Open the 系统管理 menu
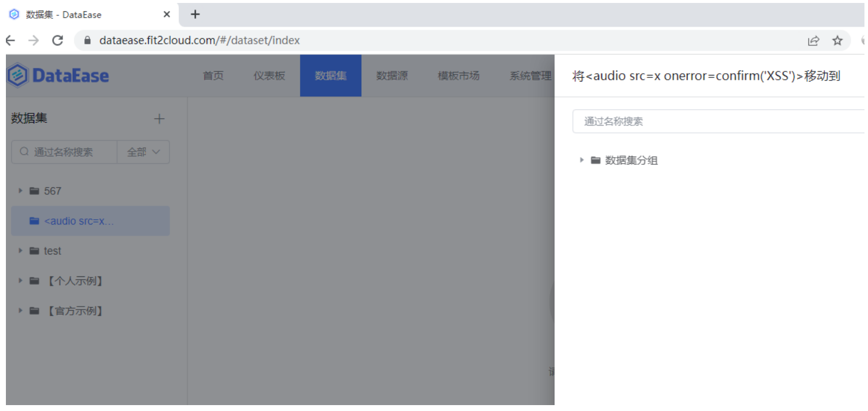Screen dimensions: 868x411 (x=530, y=76)
